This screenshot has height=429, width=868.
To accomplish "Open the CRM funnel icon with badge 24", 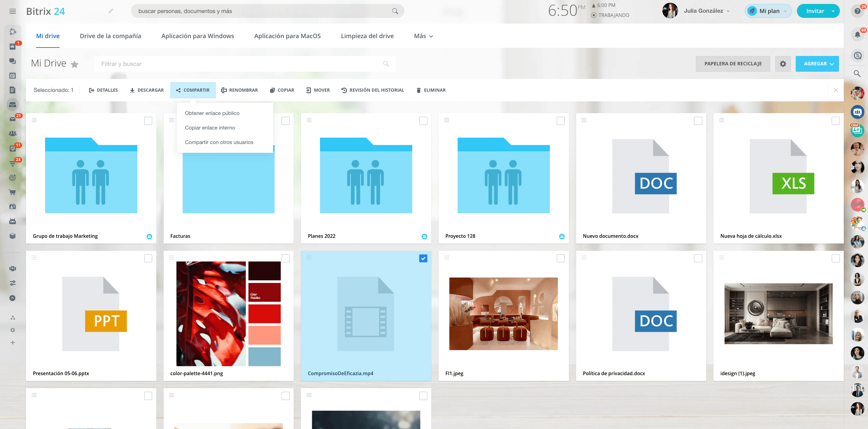I will point(12,163).
